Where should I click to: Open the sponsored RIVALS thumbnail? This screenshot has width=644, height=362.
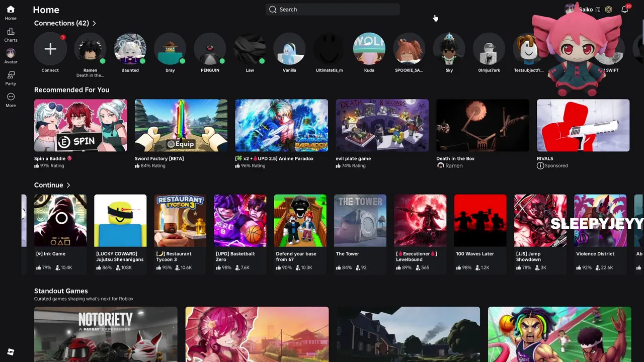(583, 125)
